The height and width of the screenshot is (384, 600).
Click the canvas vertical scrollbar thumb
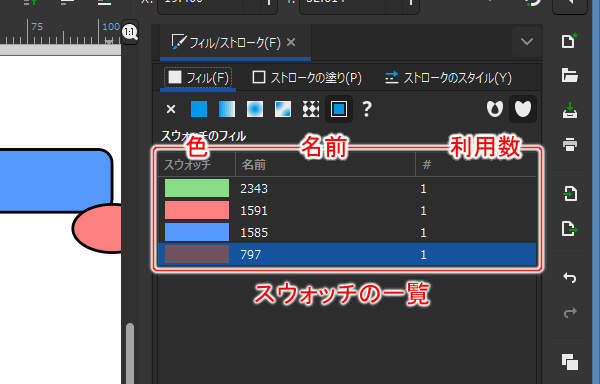130,353
